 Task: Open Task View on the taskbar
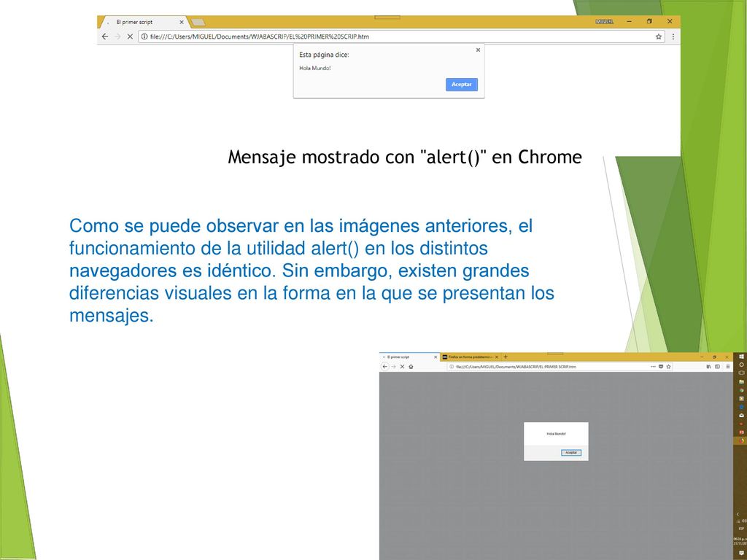click(x=741, y=373)
